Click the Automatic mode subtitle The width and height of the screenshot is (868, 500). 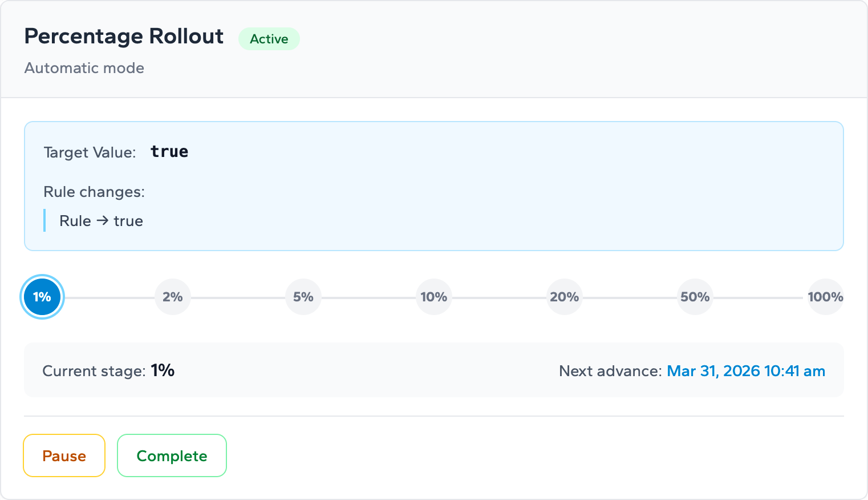tap(84, 68)
